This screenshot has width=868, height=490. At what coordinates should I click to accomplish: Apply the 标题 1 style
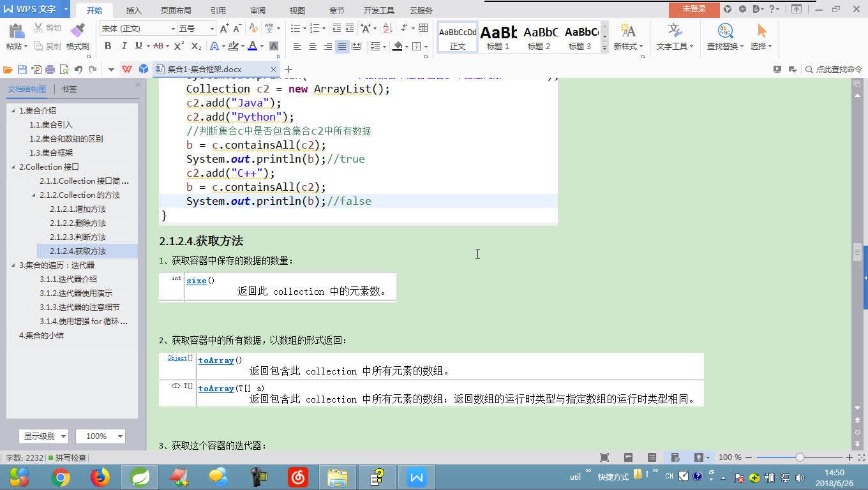pos(498,37)
